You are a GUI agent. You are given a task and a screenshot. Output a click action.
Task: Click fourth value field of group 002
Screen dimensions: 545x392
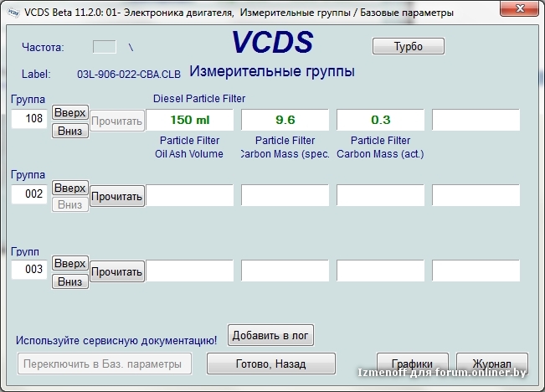tap(476, 195)
